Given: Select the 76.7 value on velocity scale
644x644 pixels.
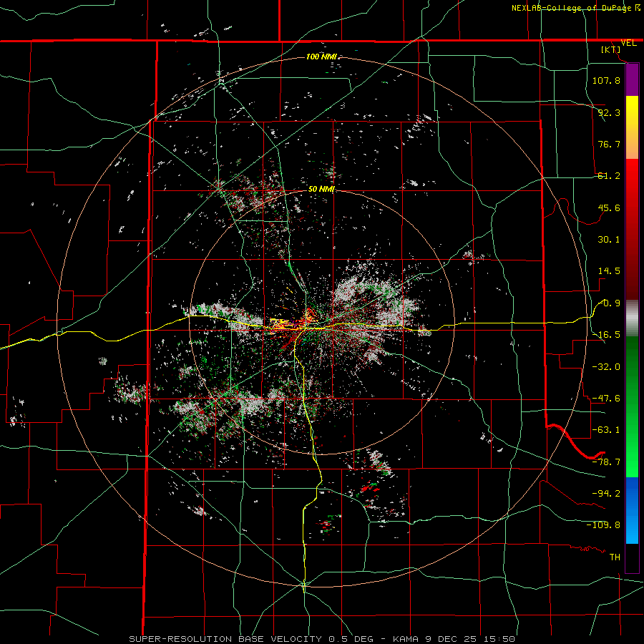Looking at the screenshot, I should [609, 144].
